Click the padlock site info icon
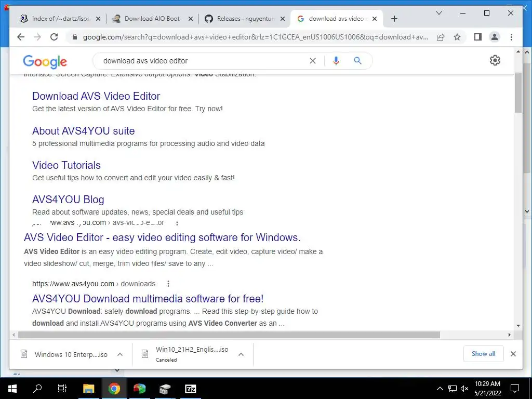Screen dimensions: 532x399 tap(75, 37)
